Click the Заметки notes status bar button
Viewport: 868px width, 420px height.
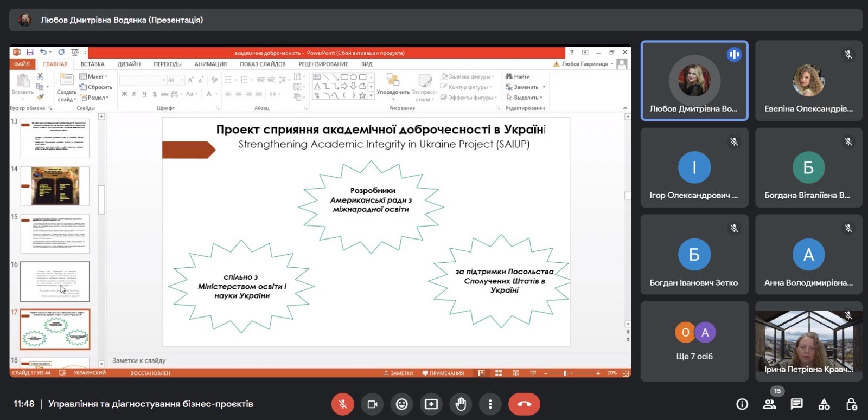point(398,373)
